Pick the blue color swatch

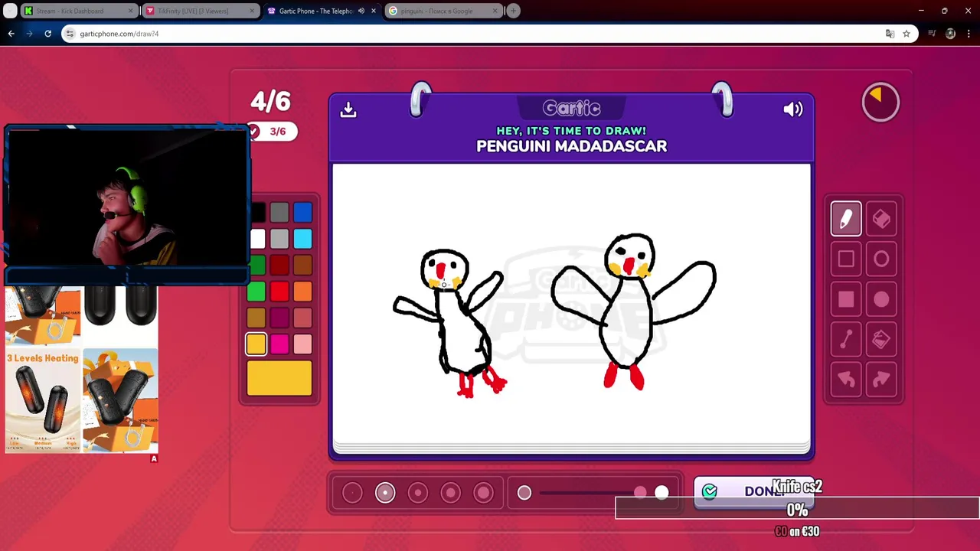(x=302, y=213)
